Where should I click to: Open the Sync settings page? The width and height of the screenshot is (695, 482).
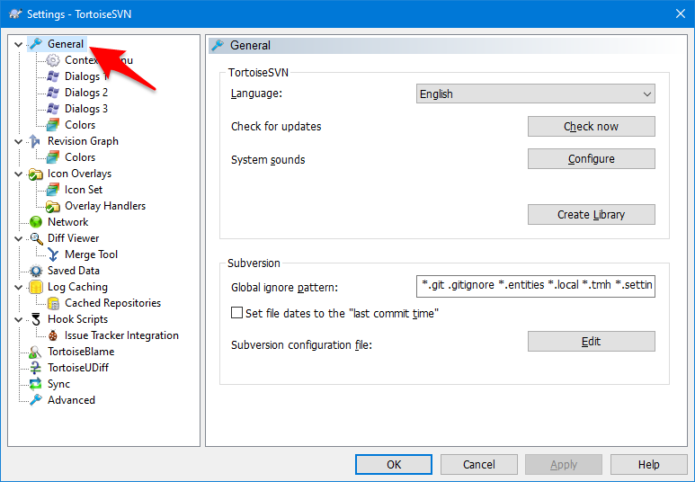[x=59, y=384]
